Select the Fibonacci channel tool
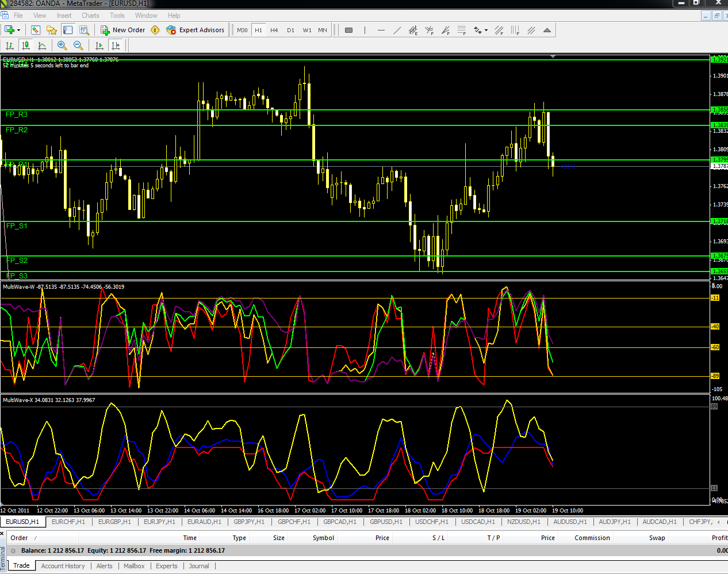728x574 pixels. tap(499, 30)
